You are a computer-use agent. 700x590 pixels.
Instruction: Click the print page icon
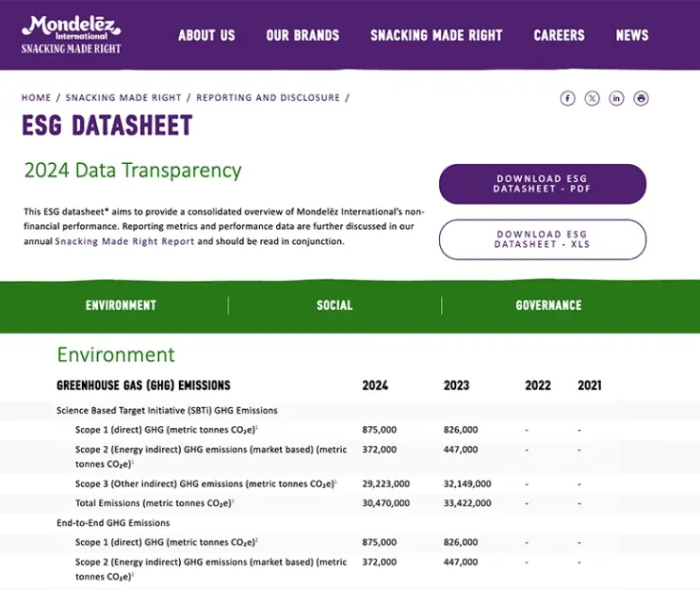pyautogui.click(x=641, y=98)
